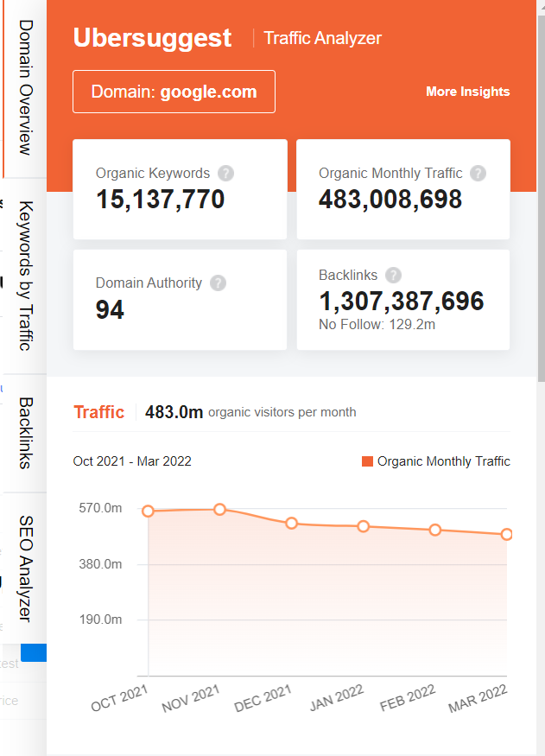
Task: Click the 380.0m axis label
Action: [100, 564]
